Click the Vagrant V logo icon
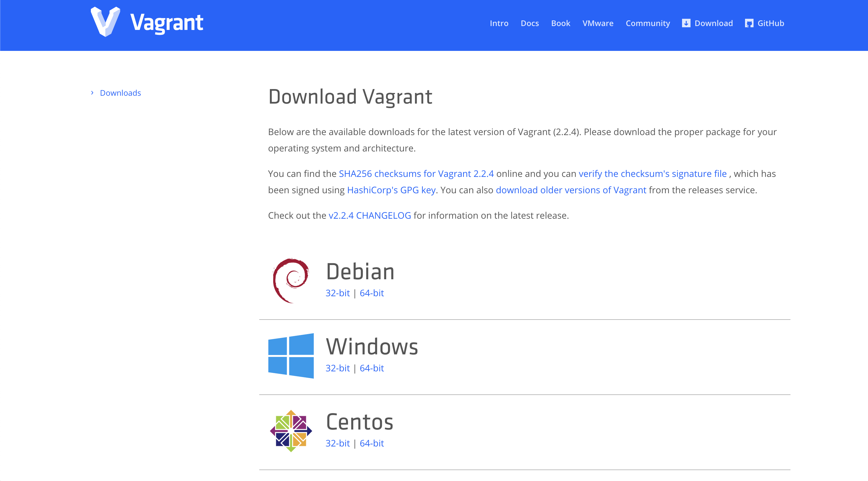This screenshot has width=868, height=481. [x=105, y=22]
